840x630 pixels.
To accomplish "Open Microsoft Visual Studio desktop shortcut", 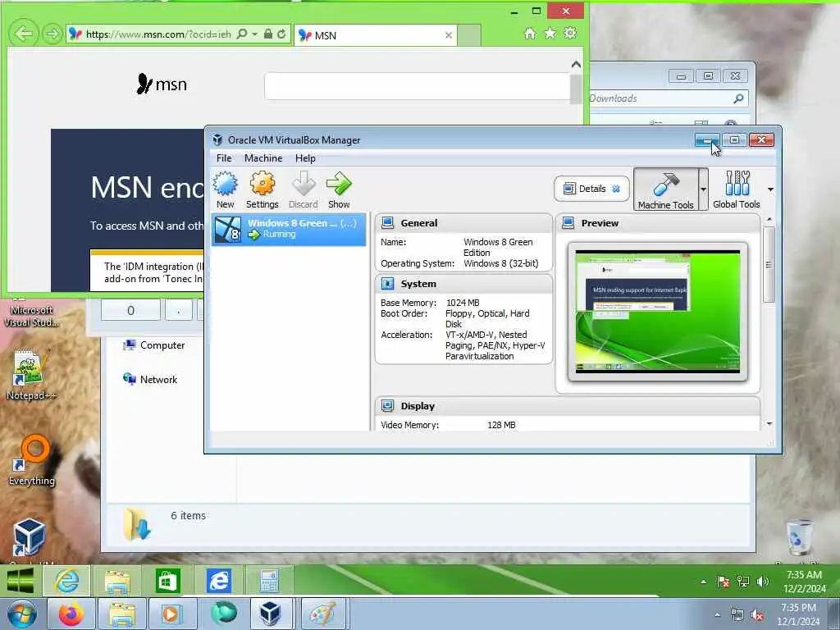I will [32, 316].
